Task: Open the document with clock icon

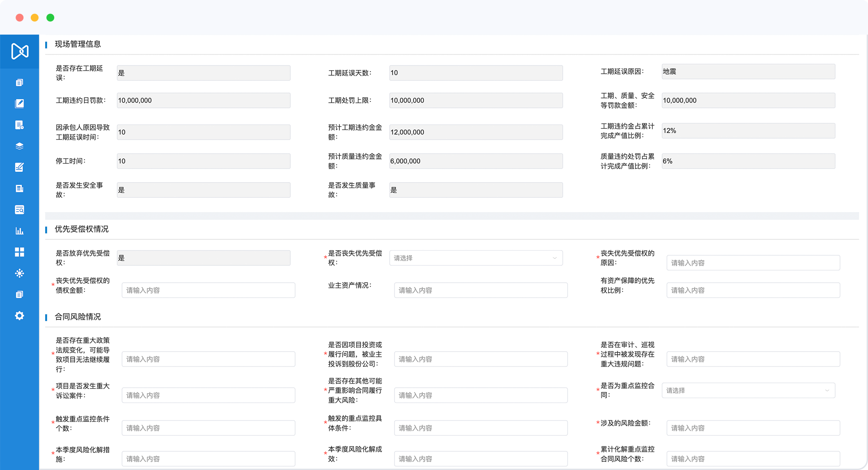Action: (20, 125)
